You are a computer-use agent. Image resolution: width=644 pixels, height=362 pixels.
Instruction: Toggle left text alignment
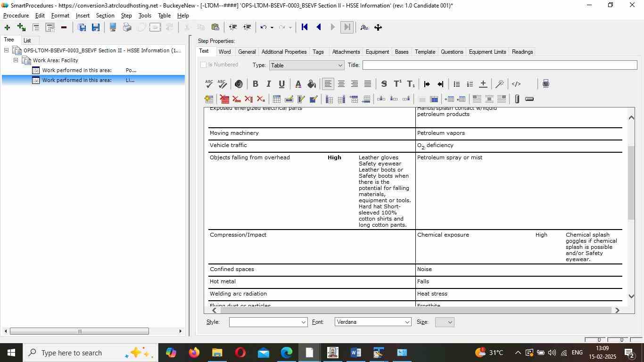click(328, 84)
